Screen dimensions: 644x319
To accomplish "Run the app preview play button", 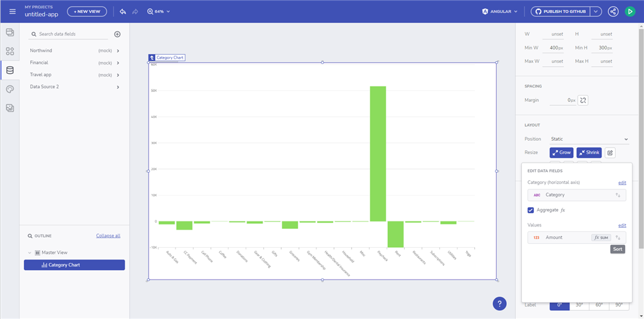I will tap(630, 11).
